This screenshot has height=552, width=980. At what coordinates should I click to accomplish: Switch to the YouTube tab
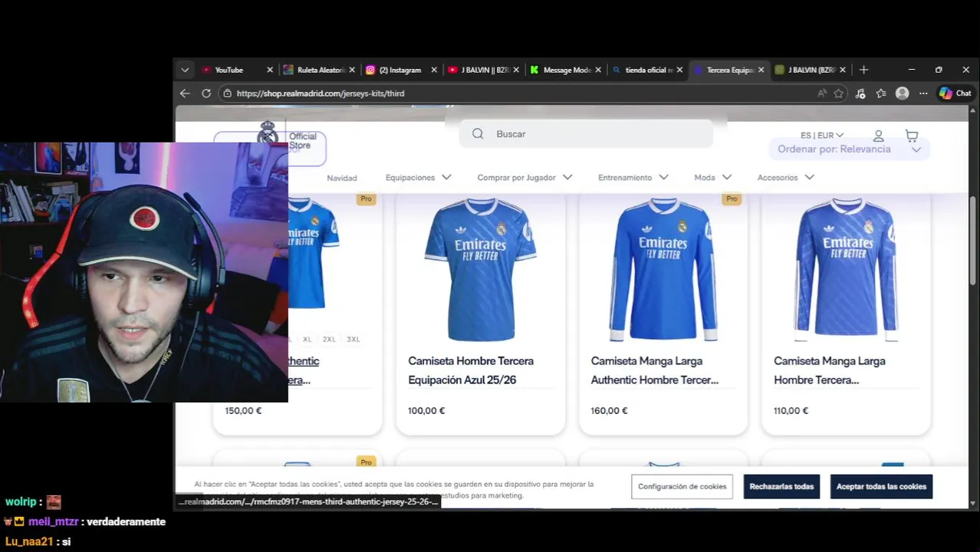pos(229,70)
